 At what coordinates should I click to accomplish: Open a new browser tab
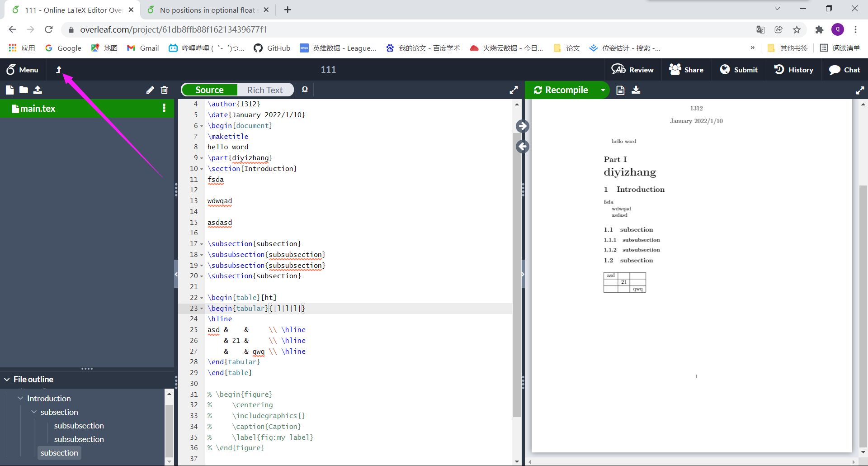(x=288, y=10)
